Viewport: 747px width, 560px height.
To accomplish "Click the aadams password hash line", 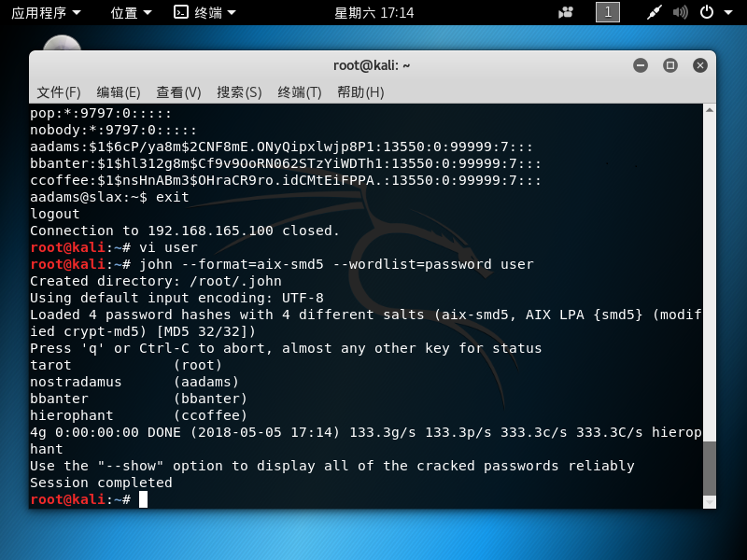I will (281, 147).
